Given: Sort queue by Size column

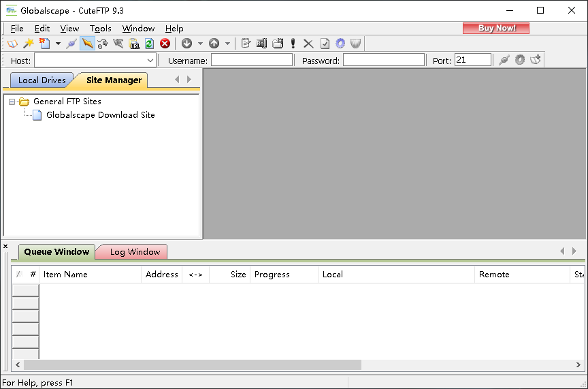Looking at the screenshot, I should 229,275.
